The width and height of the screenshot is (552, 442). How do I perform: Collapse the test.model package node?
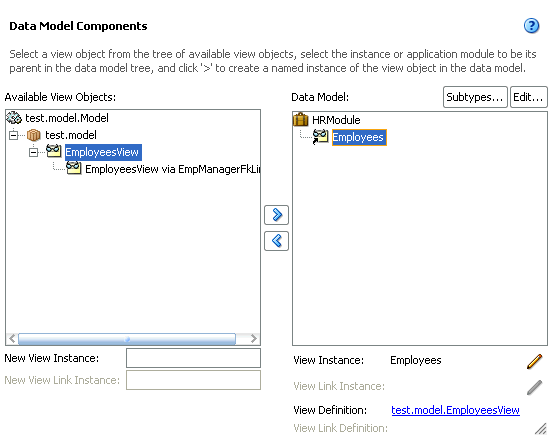click(13, 135)
